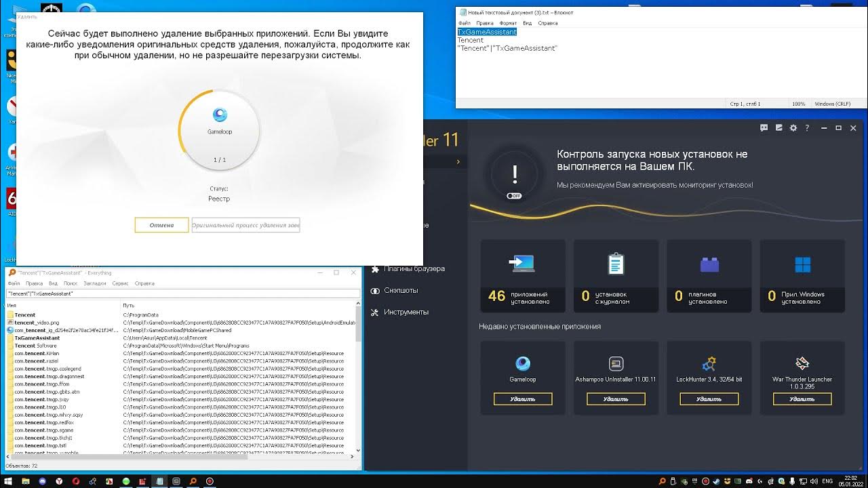Open Everything search from taskbar
Viewport: 868px width, 488px height.
pos(193,481)
